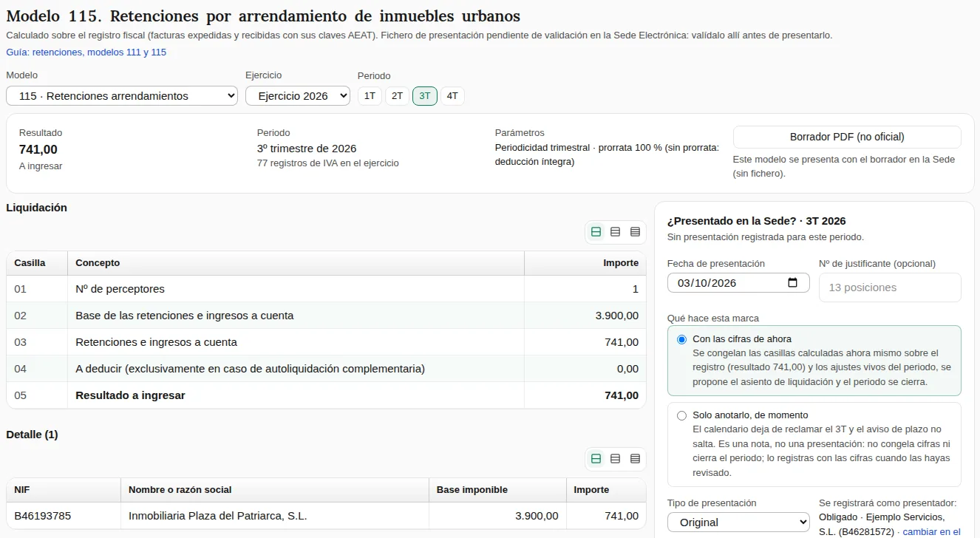Set compact row density for Liquidación table
The height and width of the screenshot is (538, 980).
[635, 232]
